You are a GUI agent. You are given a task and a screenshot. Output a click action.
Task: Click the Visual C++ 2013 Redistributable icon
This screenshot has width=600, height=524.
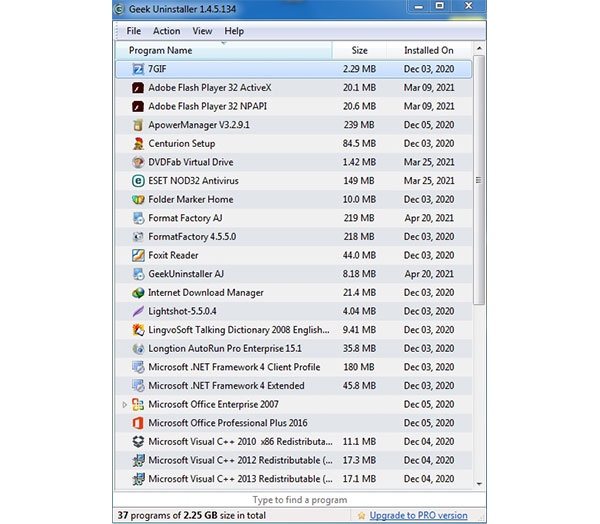click(138, 479)
